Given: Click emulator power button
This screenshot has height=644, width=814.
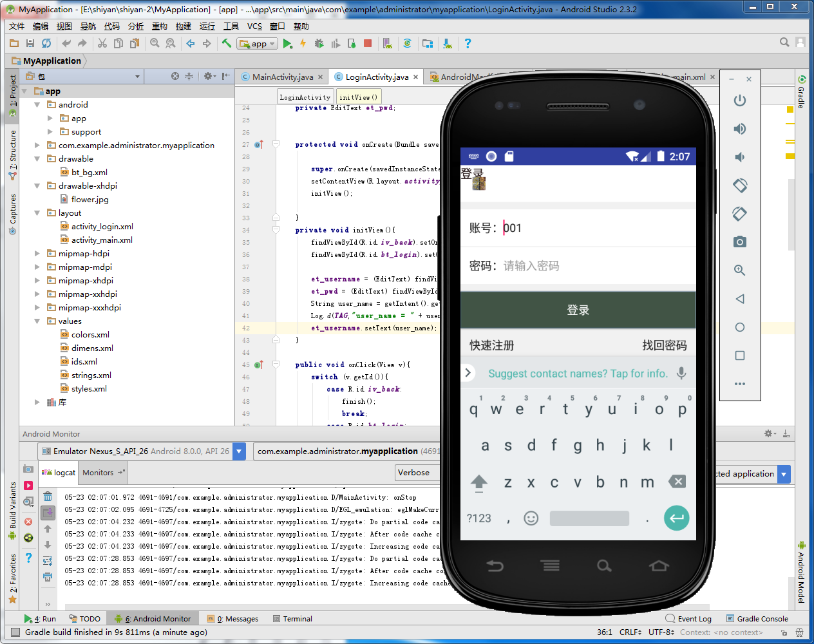Looking at the screenshot, I should 740,100.
